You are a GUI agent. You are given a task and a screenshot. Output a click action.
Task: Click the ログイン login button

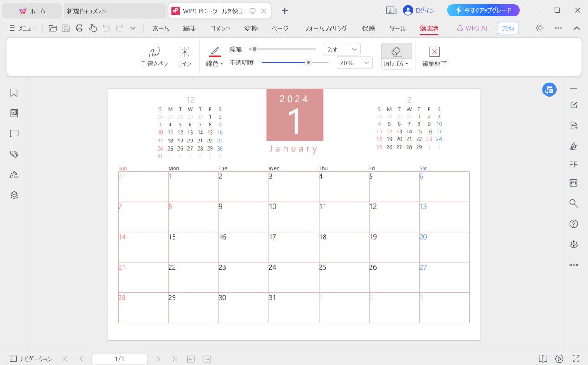pos(418,10)
